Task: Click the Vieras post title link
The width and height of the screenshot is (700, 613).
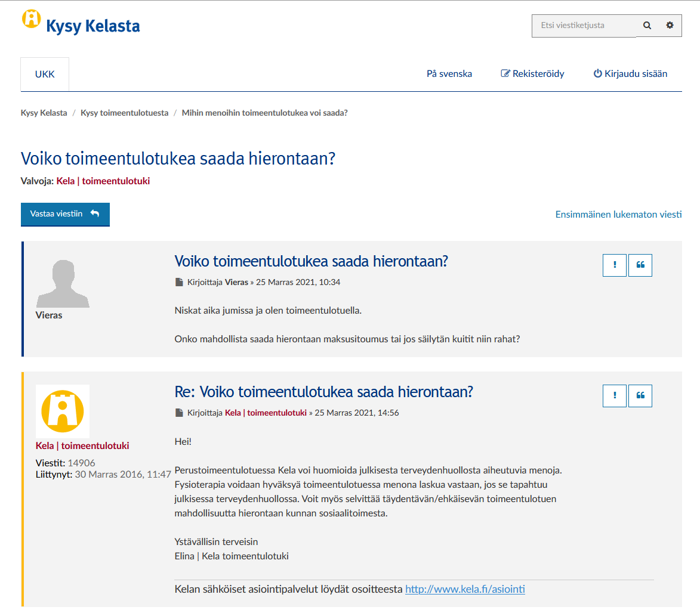Action: pos(311,261)
